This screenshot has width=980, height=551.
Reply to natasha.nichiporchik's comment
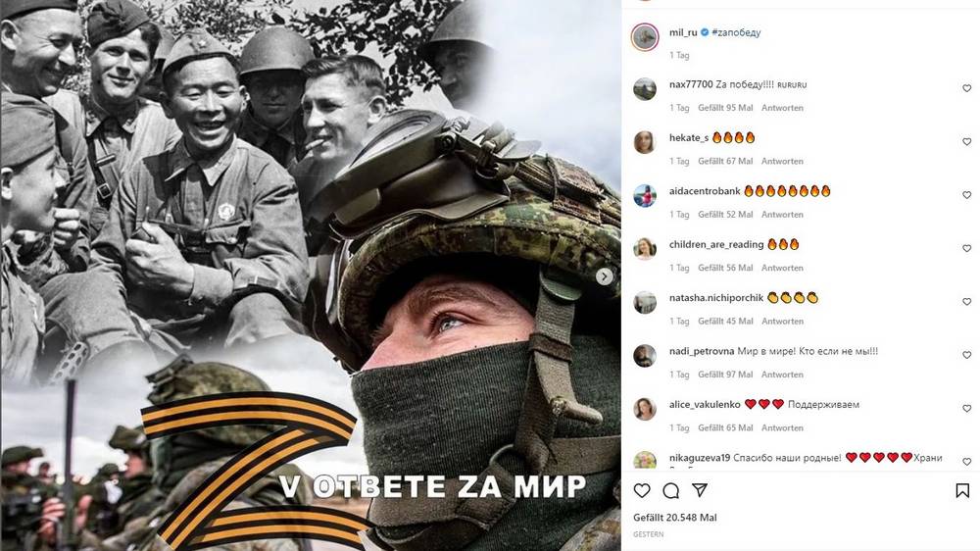[x=782, y=321]
